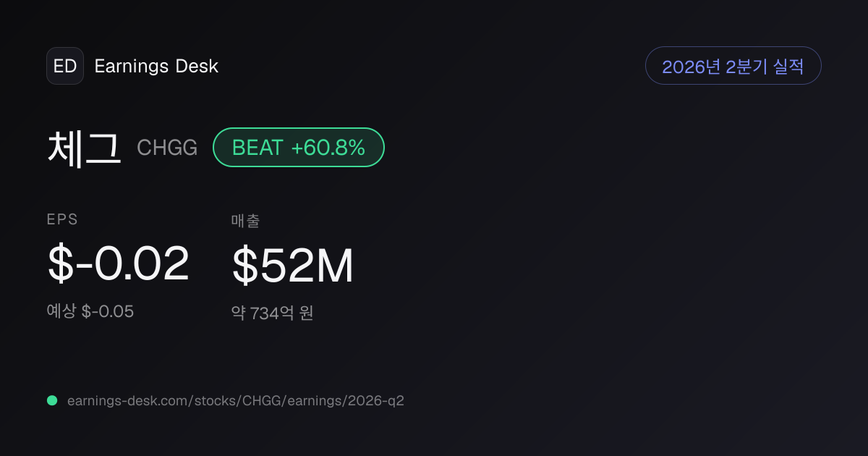This screenshot has height=456, width=868.
Task: Click the +60.8% figure in the green pill
Action: coord(328,148)
